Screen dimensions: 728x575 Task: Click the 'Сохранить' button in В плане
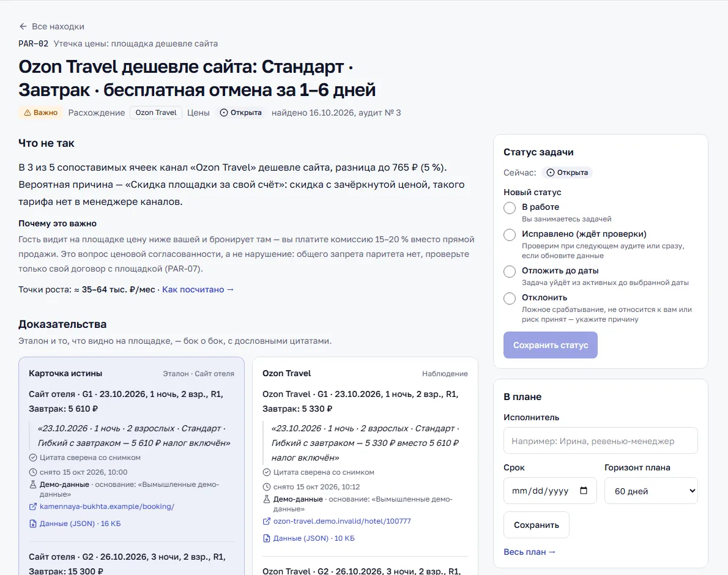(x=537, y=525)
